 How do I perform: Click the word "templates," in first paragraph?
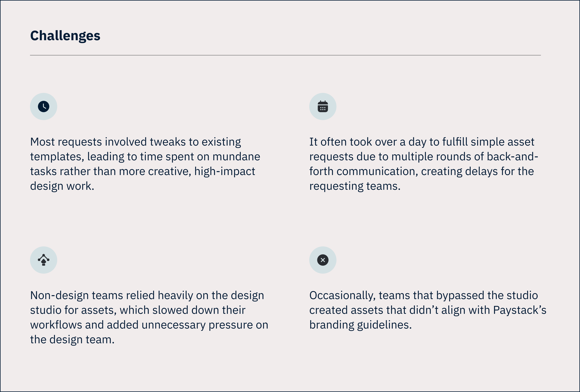(57, 157)
